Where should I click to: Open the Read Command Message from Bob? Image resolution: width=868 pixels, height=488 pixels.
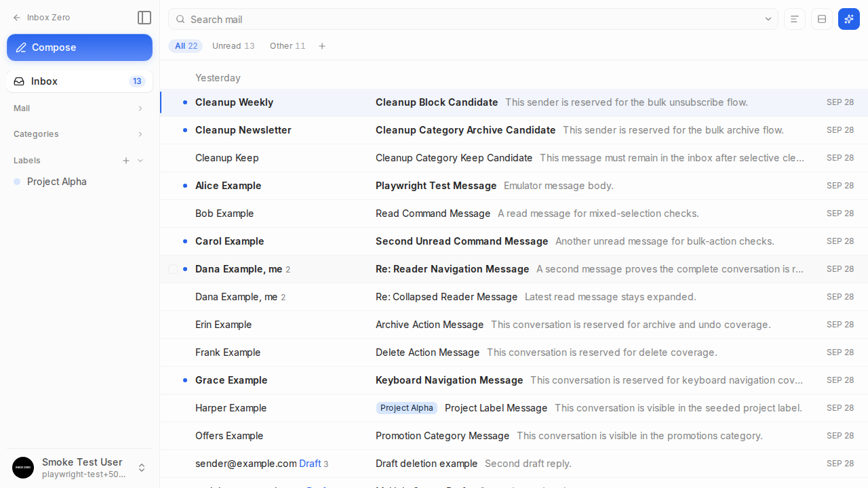pos(514,213)
